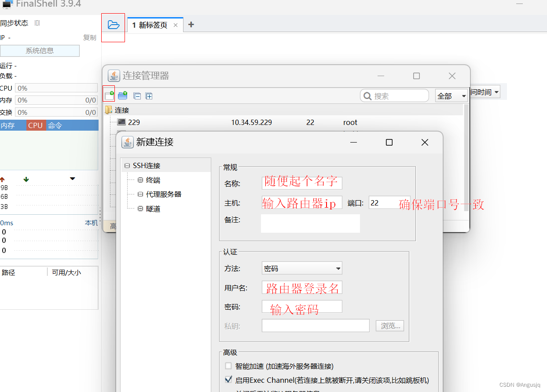Click the 连接管理器 vertical scrollbar

tap(466, 158)
